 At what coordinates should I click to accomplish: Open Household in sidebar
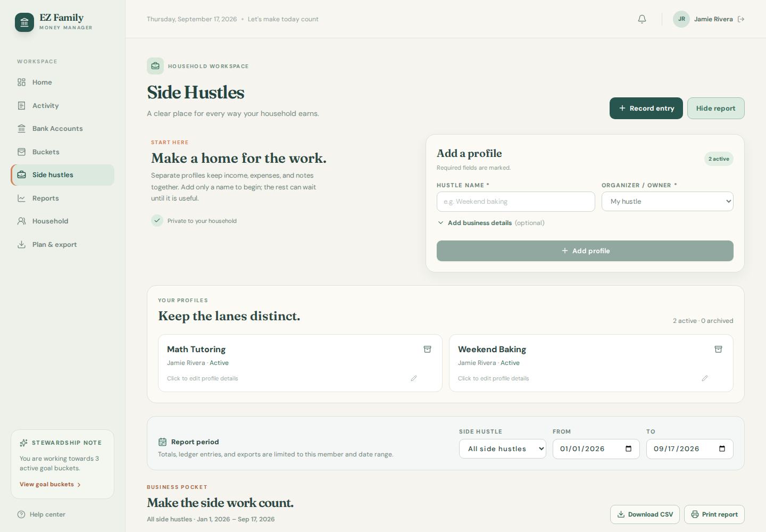62,221
